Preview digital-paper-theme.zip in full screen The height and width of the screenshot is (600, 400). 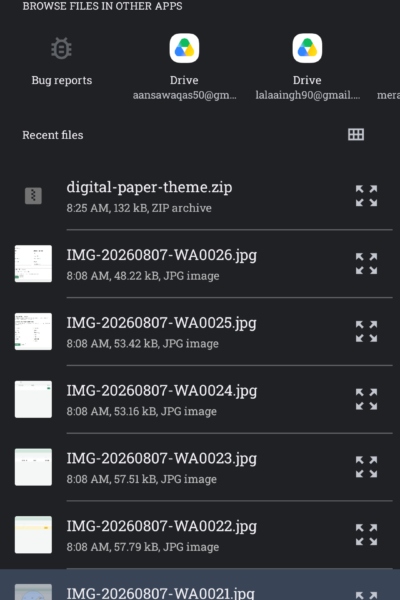[366, 196]
